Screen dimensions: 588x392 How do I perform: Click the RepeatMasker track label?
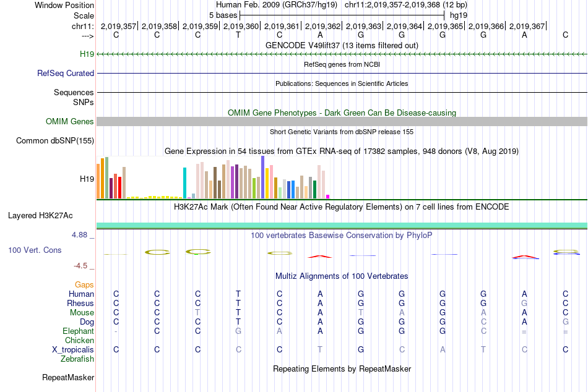pos(68,377)
